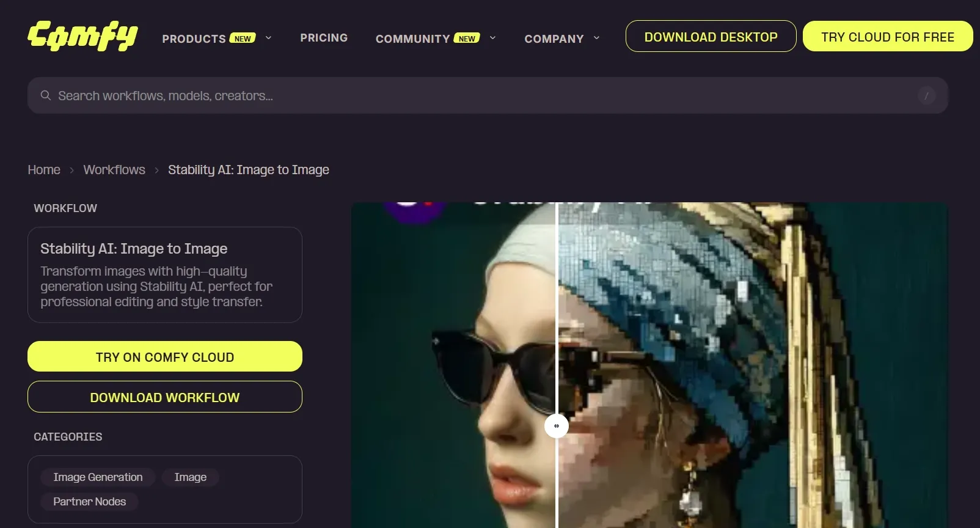Select the Image Generation category tag
980x528 pixels.
(98, 477)
